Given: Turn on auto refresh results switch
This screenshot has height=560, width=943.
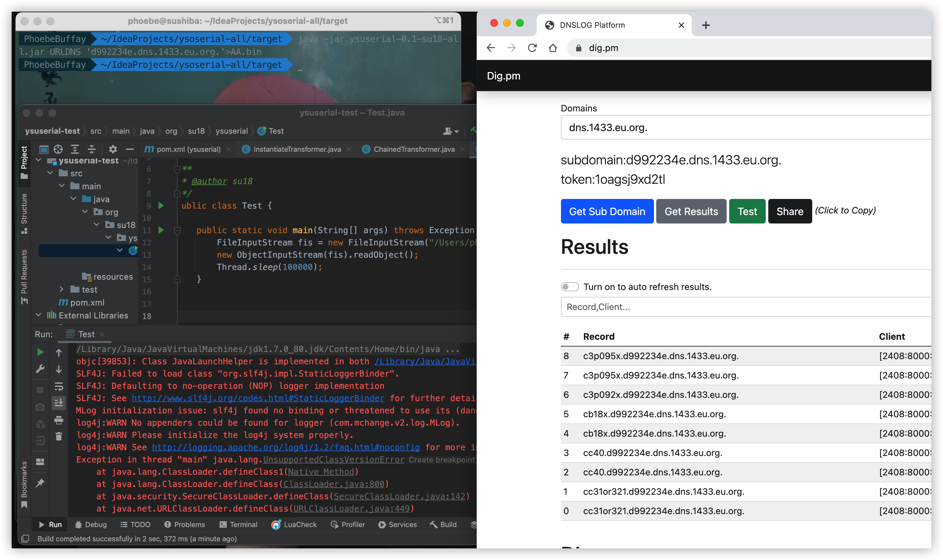Looking at the screenshot, I should coord(569,287).
